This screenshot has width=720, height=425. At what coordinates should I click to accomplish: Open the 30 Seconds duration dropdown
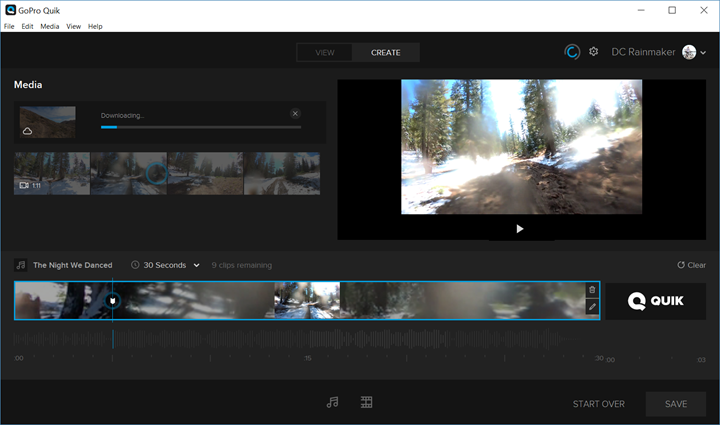point(165,265)
